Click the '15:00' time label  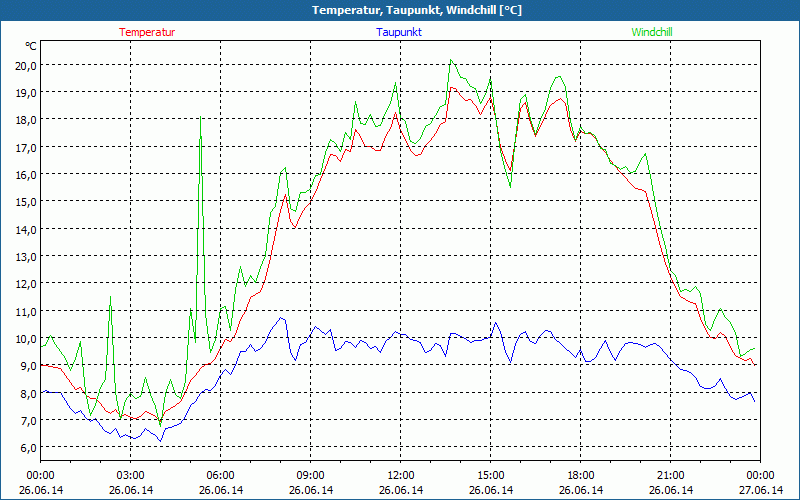[x=491, y=476]
